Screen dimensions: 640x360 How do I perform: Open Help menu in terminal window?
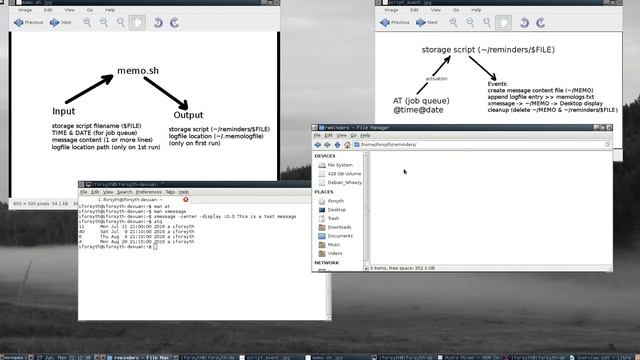pos(184,192)
